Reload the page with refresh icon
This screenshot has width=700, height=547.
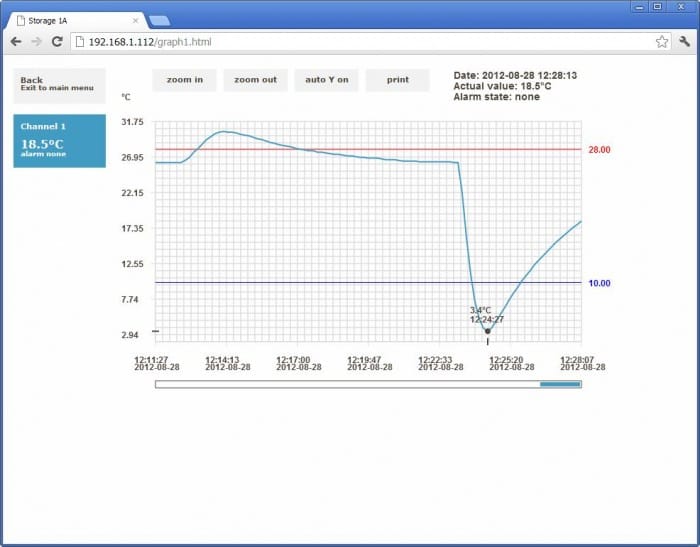57,42
